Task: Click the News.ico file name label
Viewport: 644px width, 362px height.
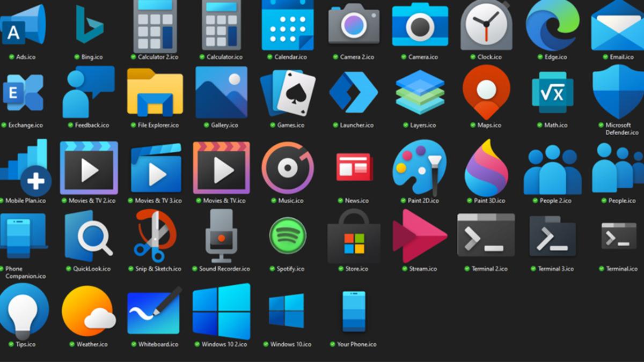Action: tap(356, 201)
